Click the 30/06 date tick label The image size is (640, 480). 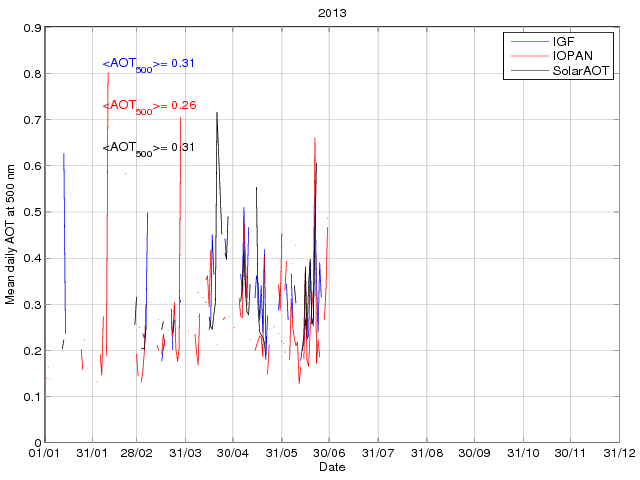(x=329, y=454)
